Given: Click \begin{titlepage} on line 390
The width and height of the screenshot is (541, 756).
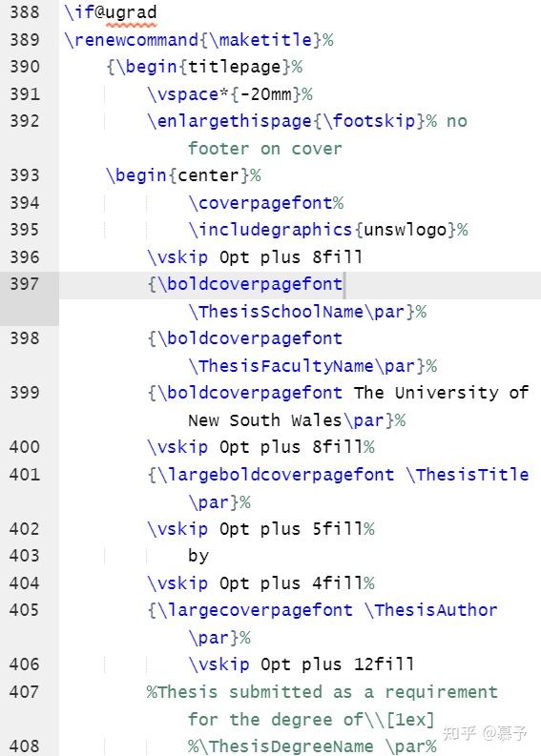Looking at the screenshot, I should (203, 67).
